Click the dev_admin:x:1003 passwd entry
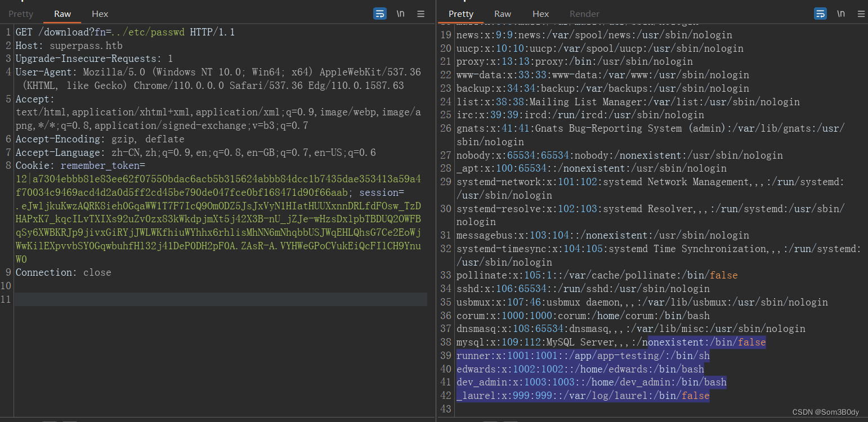The height and width of the screenshot is (422, 868). point(591,382)
